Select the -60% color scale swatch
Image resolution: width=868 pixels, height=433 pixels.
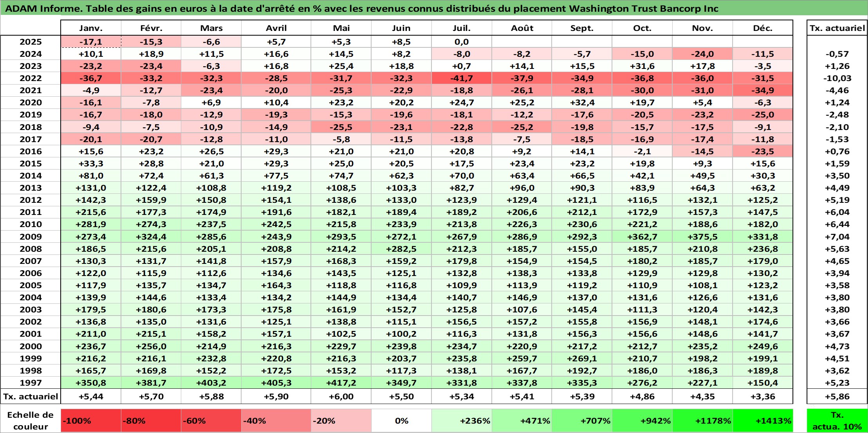[211, 421]
